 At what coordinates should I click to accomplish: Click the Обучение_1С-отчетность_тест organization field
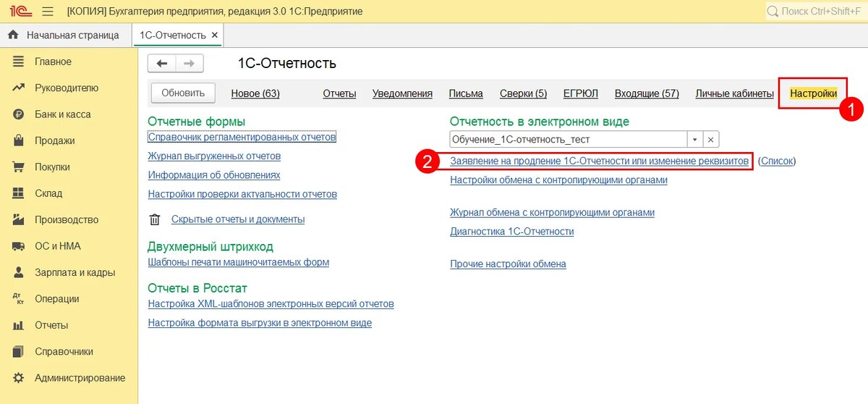(568, 140)
